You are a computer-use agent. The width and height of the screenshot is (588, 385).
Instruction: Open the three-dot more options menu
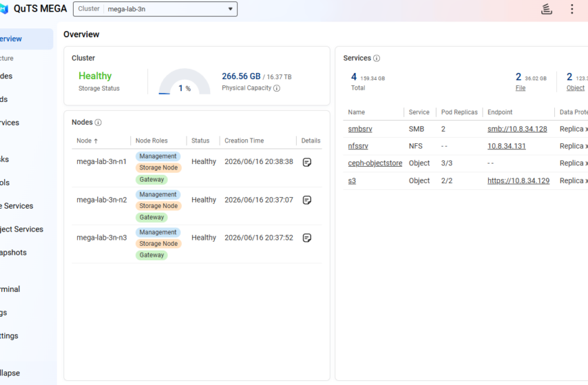(x=572, y=9)
